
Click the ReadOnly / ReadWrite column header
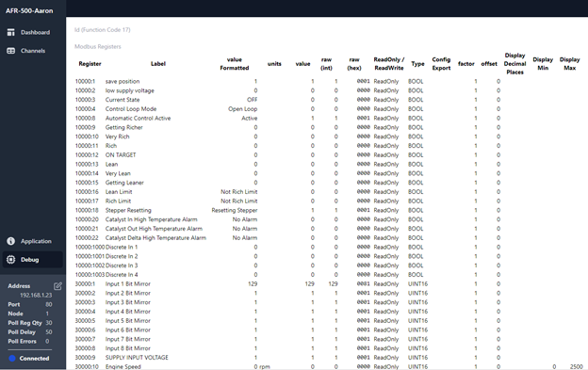click(x=389, y=64)
